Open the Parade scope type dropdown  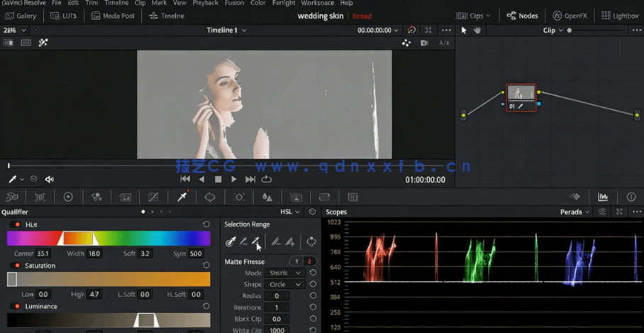click(575, 212)
